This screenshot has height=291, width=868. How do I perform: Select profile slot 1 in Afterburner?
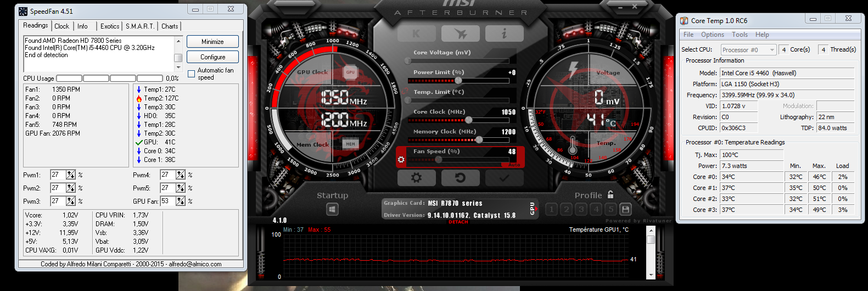tap(552, 209)
